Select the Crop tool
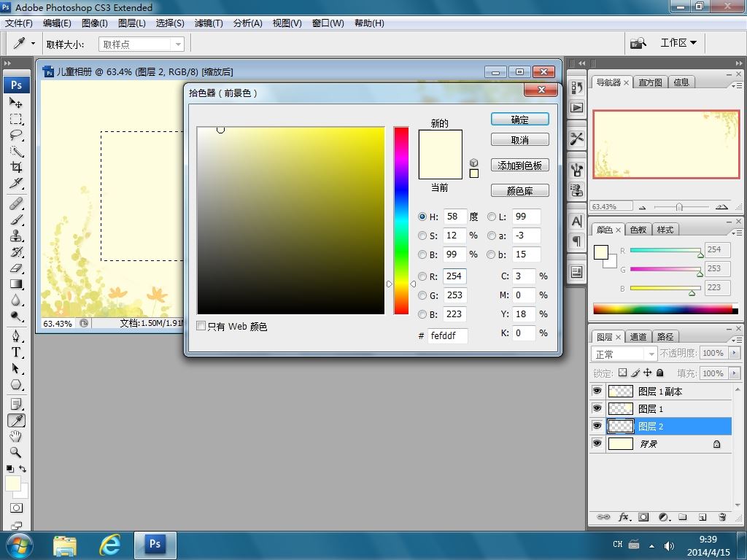The image size is (747, 560). tap(16, 167)
